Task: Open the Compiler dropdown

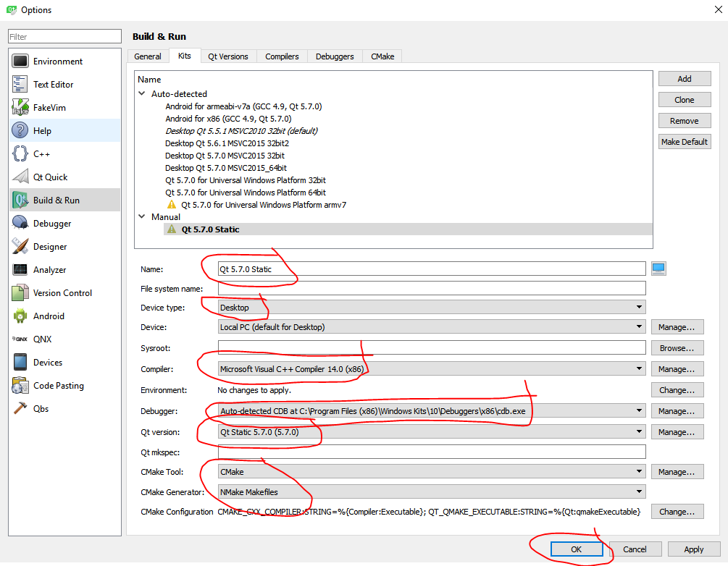Action: coord(432,369)
